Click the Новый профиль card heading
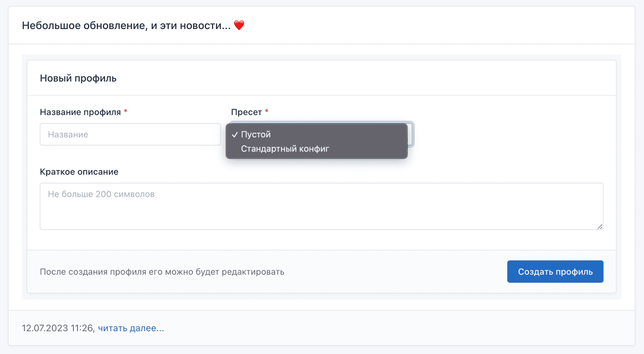The height and width of the screenshot is (354, 644). (78, 78)
